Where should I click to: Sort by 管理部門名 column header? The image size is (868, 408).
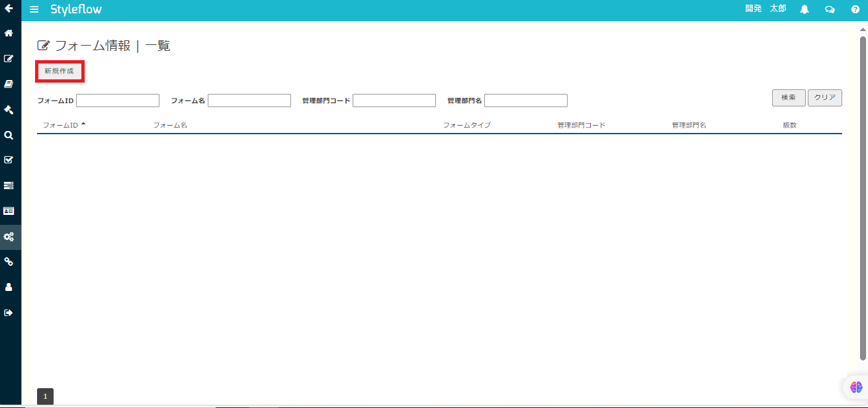coord(689,125)
